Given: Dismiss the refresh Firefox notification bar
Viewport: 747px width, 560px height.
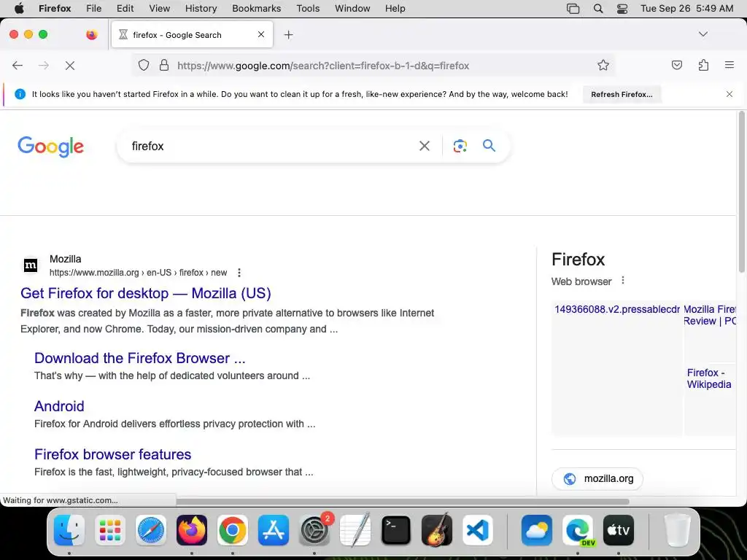Looking at the screenshot, I should pos(729,94).
